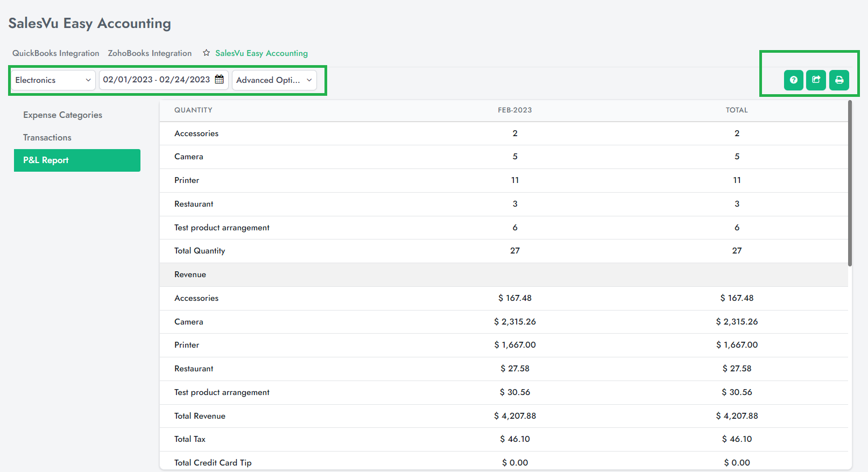868x472 pixels.
Task: Click the report table vertical scrollbar
Action: 850,183
